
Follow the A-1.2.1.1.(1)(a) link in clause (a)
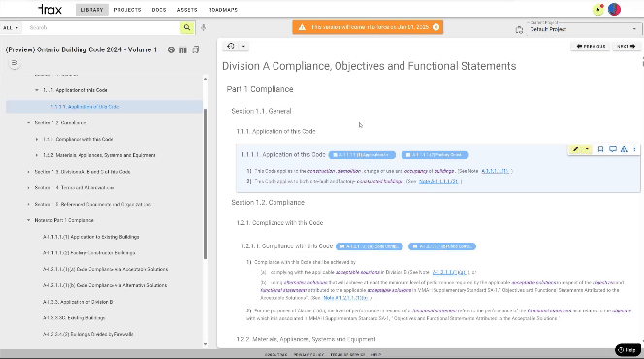[449, 272]
